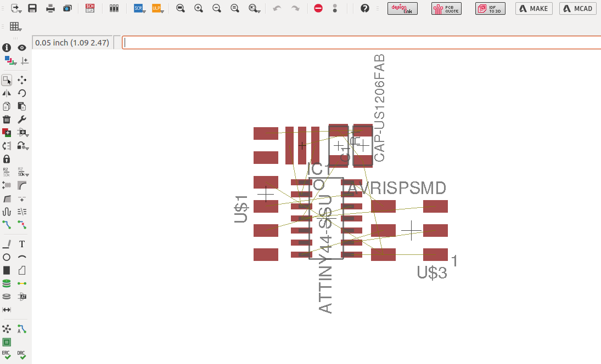The height and width of the screenshot is (364, 601).
Task: Click the IDF to 3D button
Action: pos(490,8)
